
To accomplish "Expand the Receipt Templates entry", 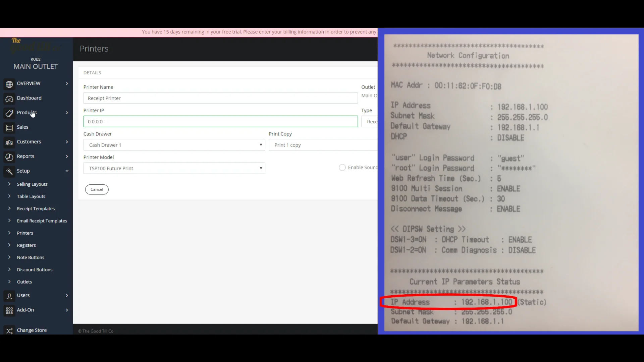I will tap(36, 208).
